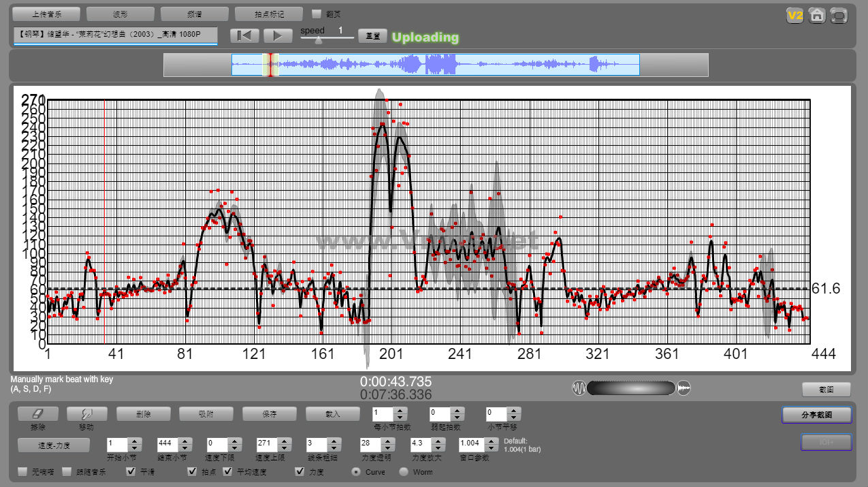Select the move (移动) tool icon
This screenshot has width=868, height=487.
click(86, 413)
